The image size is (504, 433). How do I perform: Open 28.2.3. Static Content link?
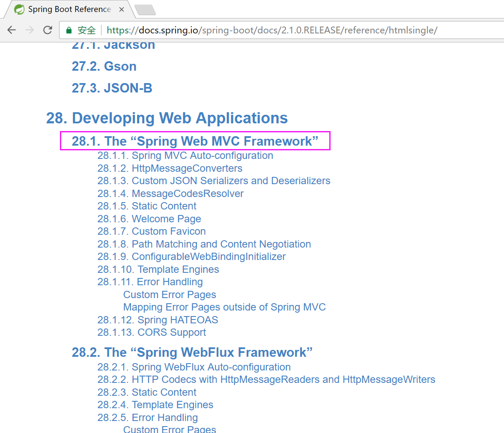pos(146,392)
